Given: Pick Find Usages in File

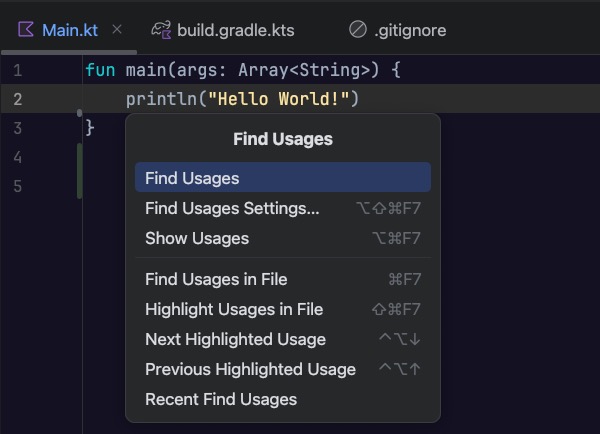Looking at the screenshot, I should coord(216,279).
